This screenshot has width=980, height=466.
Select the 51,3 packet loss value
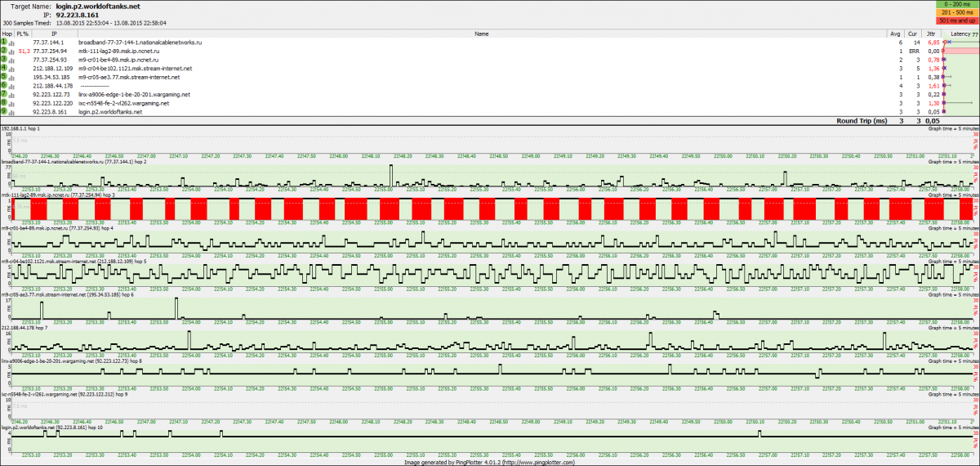[x=23, y=51]
